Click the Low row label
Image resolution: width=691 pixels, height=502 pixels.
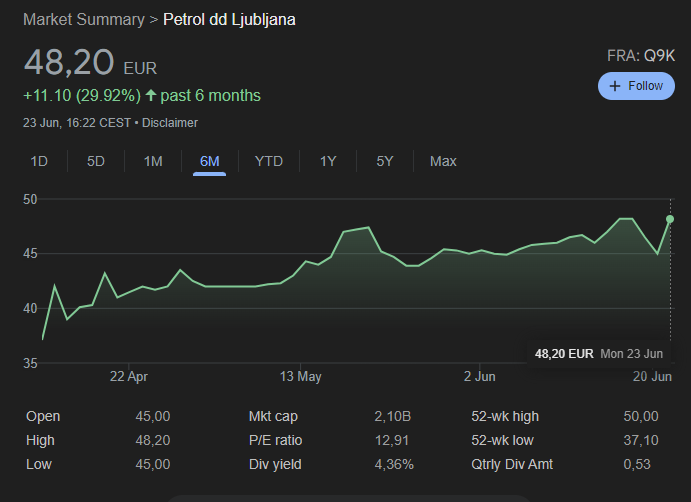39,464
